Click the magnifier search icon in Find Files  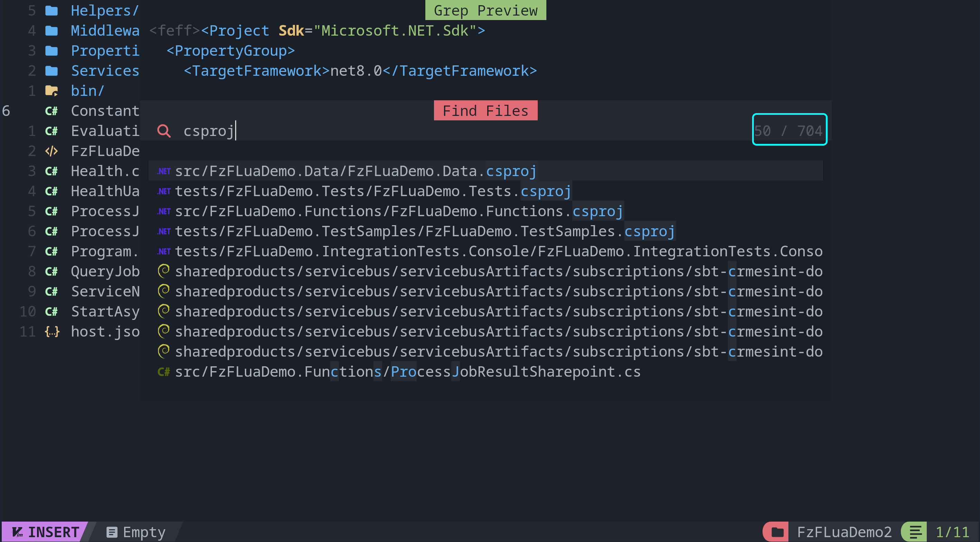(164, 131)
